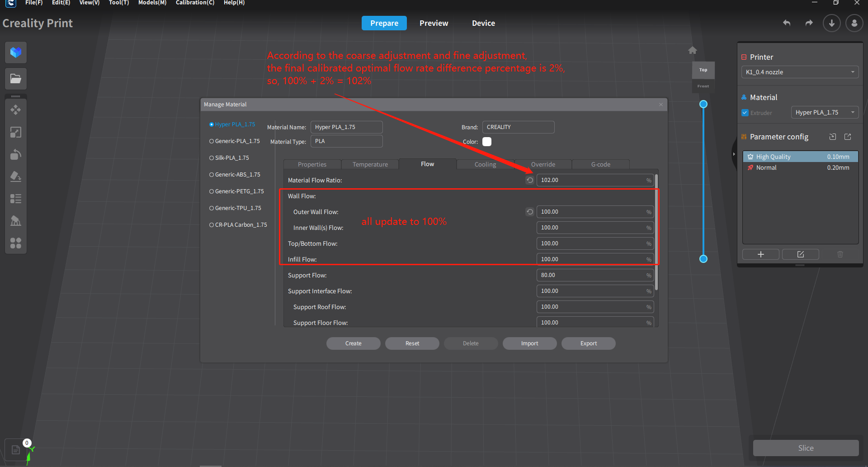Edit the selected parameter profile

[801, 254]
